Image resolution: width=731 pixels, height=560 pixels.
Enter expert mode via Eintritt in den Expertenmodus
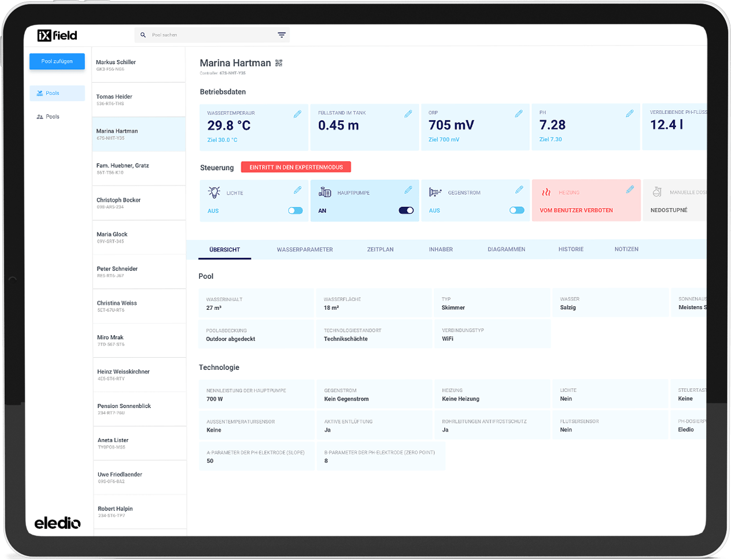(x=296, y=167)
